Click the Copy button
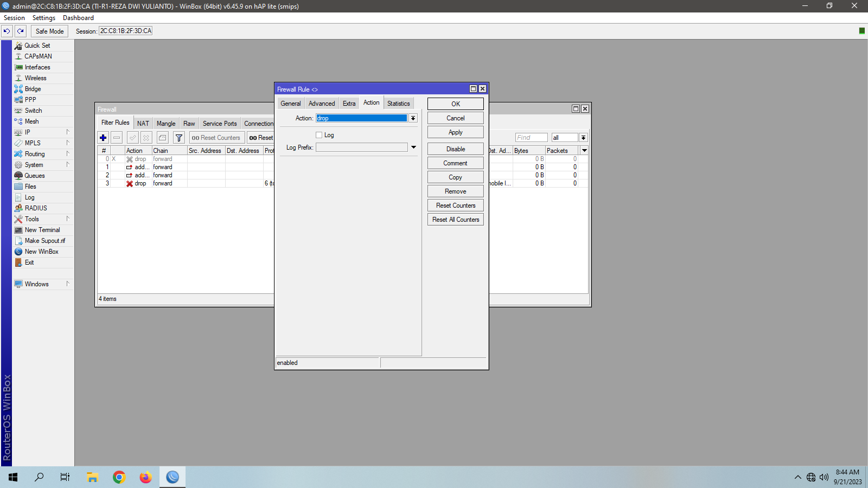 tap(456, 177)
